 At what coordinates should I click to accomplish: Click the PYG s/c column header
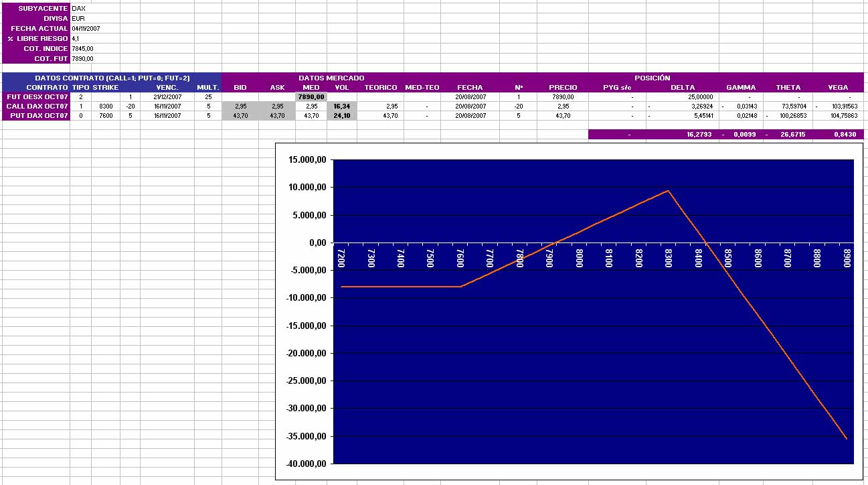click(618, 87)
